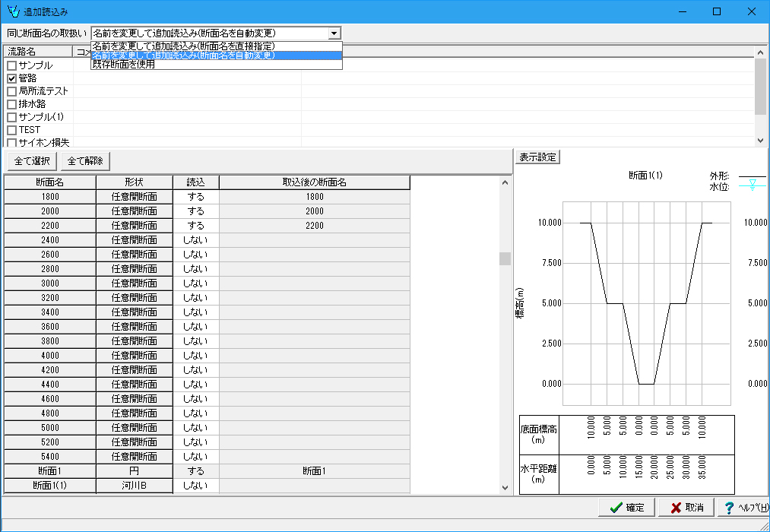The height and width of the screenshot is (532, 770).
Task: Click the 全て解除 button
Action: 85,161
